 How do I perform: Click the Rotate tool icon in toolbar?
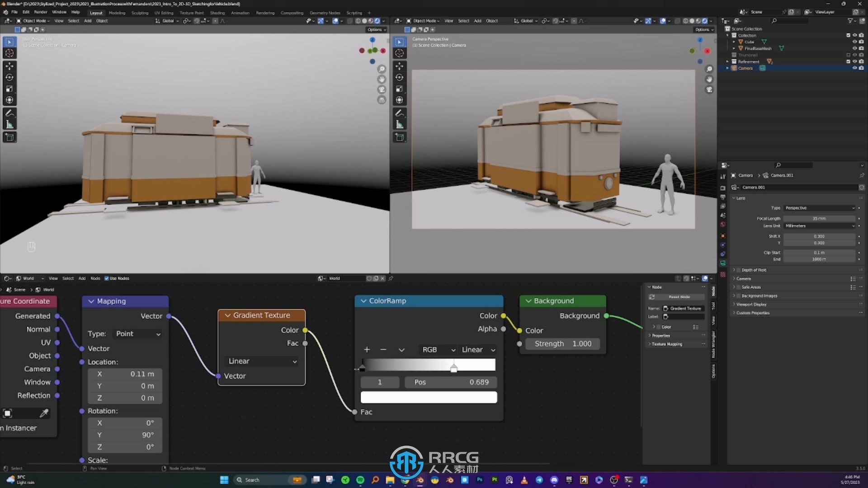point(9,77)
